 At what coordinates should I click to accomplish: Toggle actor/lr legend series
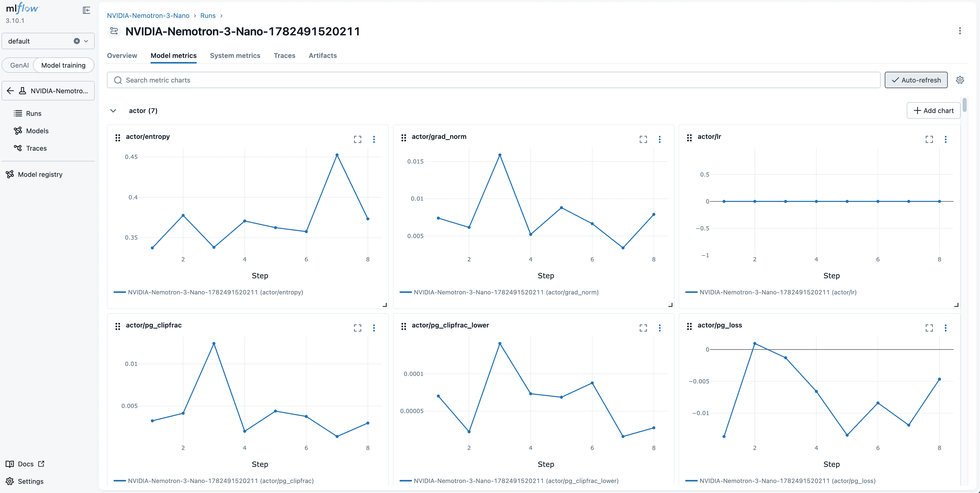tap(771, 292)
